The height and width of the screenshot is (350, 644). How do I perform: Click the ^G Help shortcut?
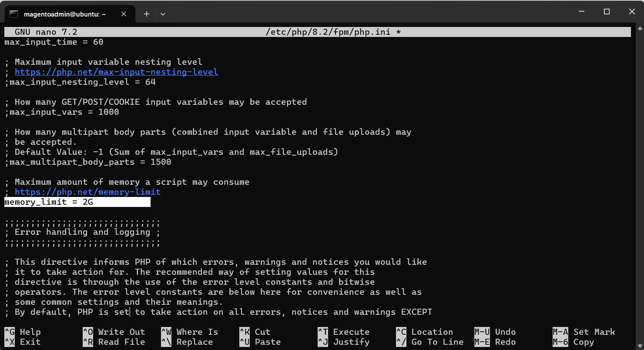click(23, 332)
